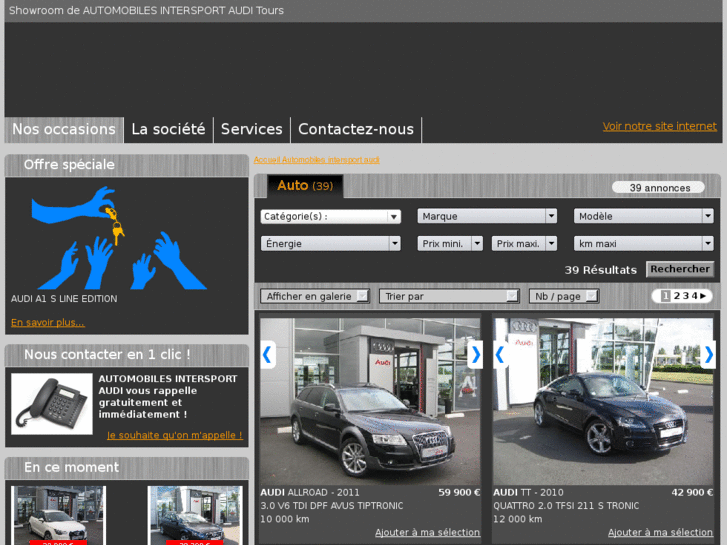
Task: Click En savoir plus link
Action: [x=48, y=322]
